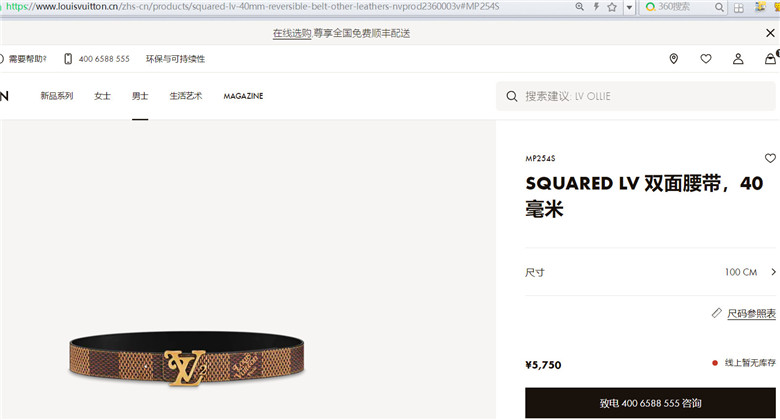Add belt to wishlist with product heart
780x420 pixels.
point(770,158)
